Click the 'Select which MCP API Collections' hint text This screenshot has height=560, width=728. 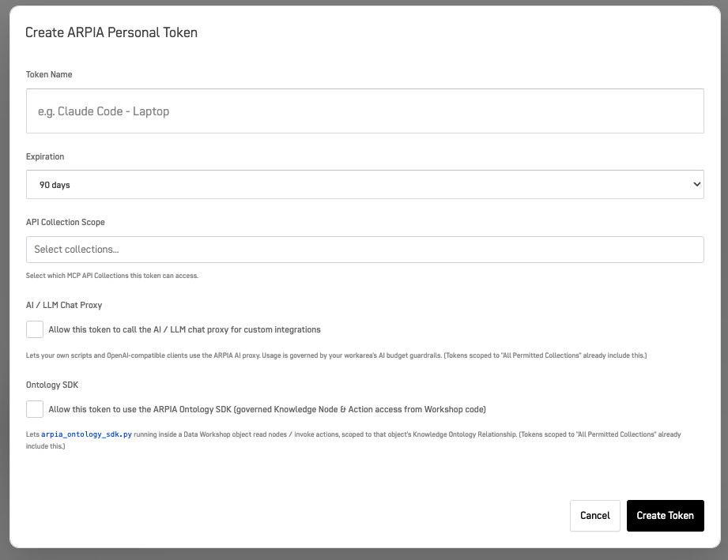[112, 276]
